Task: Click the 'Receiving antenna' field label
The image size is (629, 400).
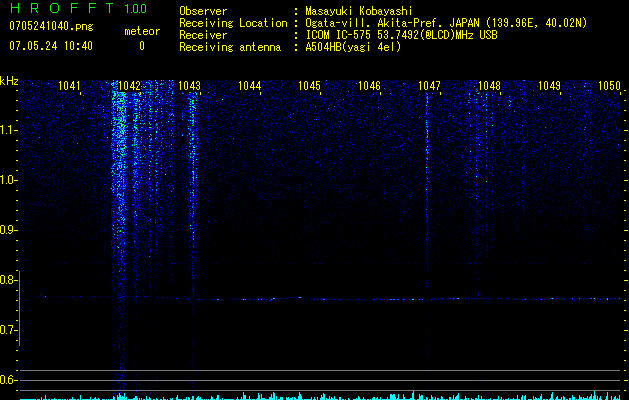Action: (x=230, y=47)
